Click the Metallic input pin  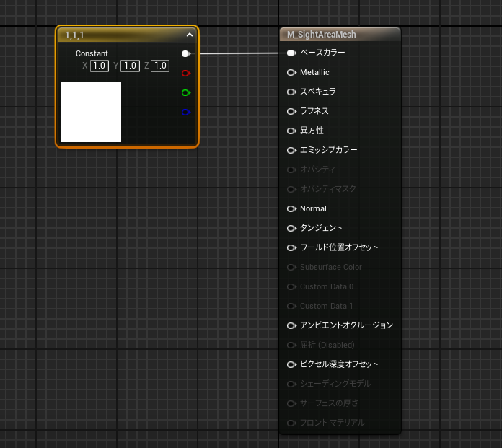(x=291, y=72)
